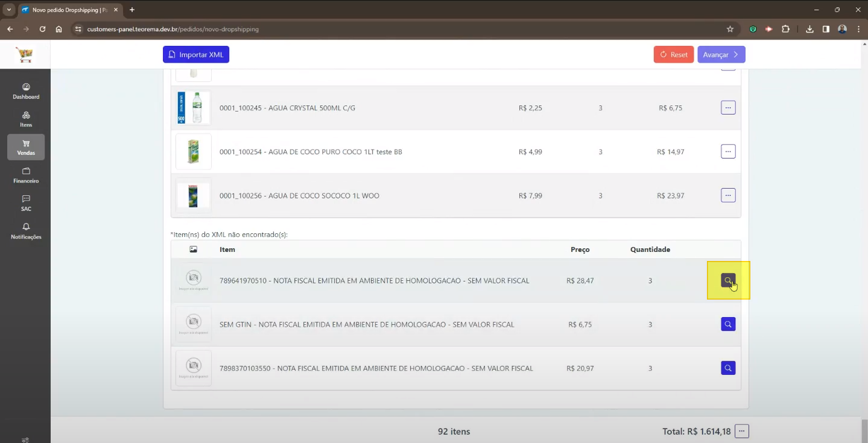Open the Itens sidebar section
Image resolution: width=868 pixels, height=443 pixels.
tap(26, 119)
